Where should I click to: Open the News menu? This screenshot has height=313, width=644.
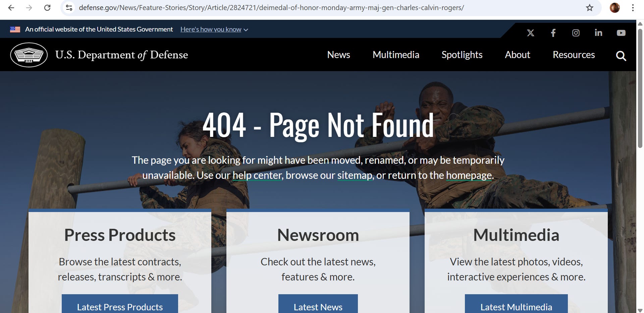click(338, 55)
